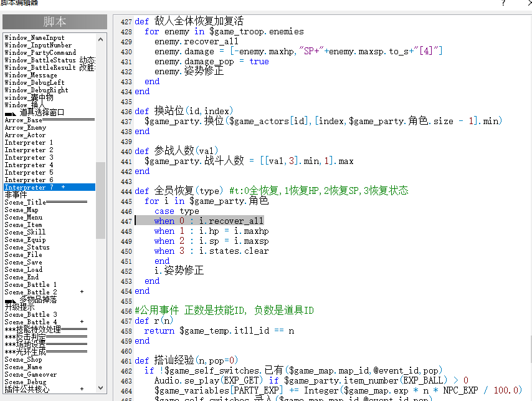Screen dimensions: 532x401
Task: Open the 非事件 script entry
Action: (x=16, y=195)
